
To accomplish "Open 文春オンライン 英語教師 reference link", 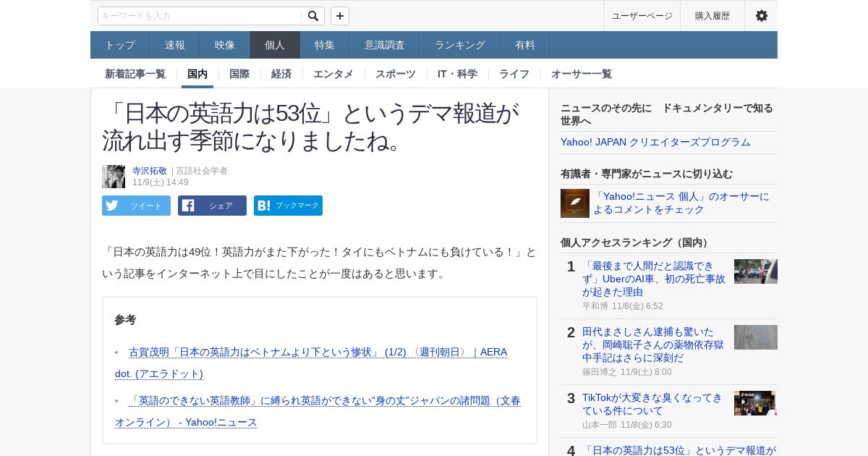I will pos(318,411).
